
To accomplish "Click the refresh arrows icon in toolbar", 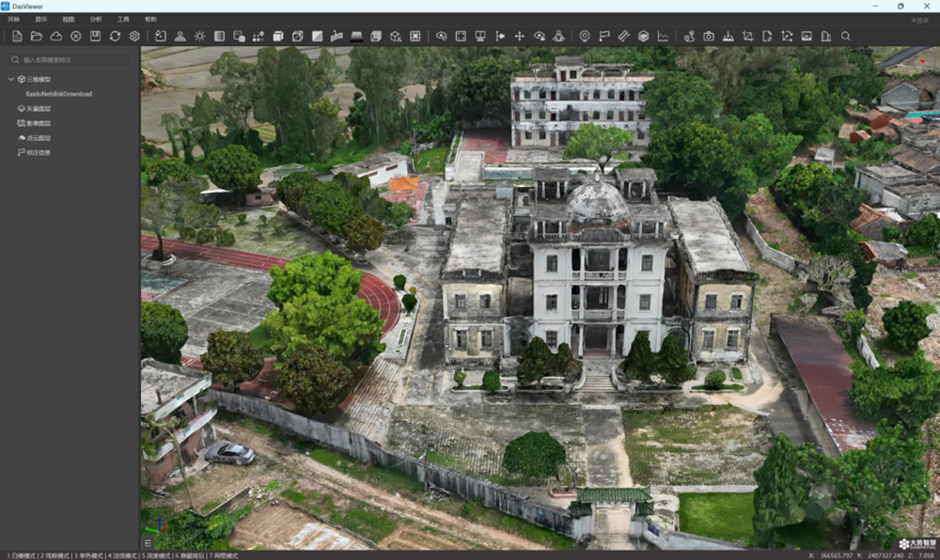I will [115, 36].
